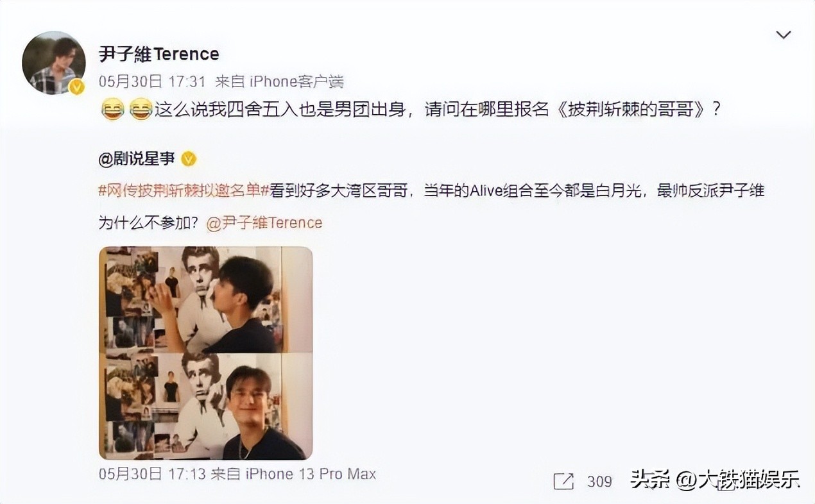Open the post options chevron menu
The height and width of the screenshot is (504, 815).
[x=783, y=35]
